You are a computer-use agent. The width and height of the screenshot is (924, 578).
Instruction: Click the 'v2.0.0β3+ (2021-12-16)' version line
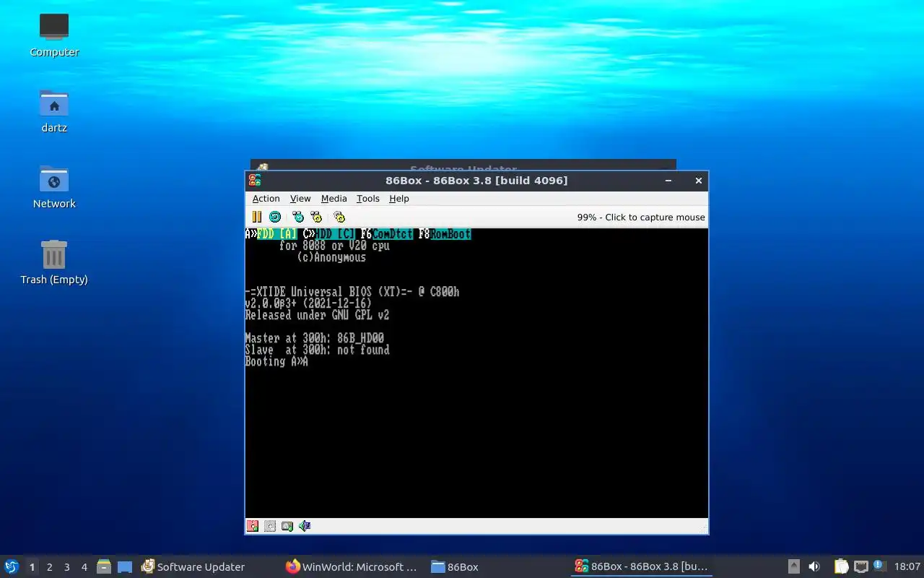[309, 303]
